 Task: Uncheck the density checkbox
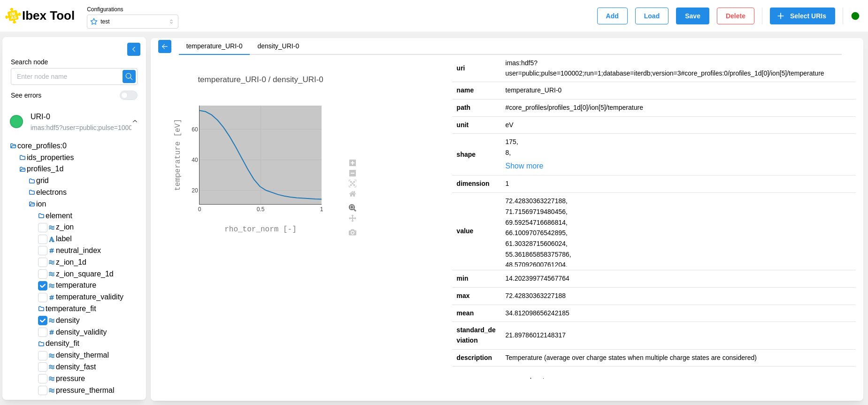(43, 321)
